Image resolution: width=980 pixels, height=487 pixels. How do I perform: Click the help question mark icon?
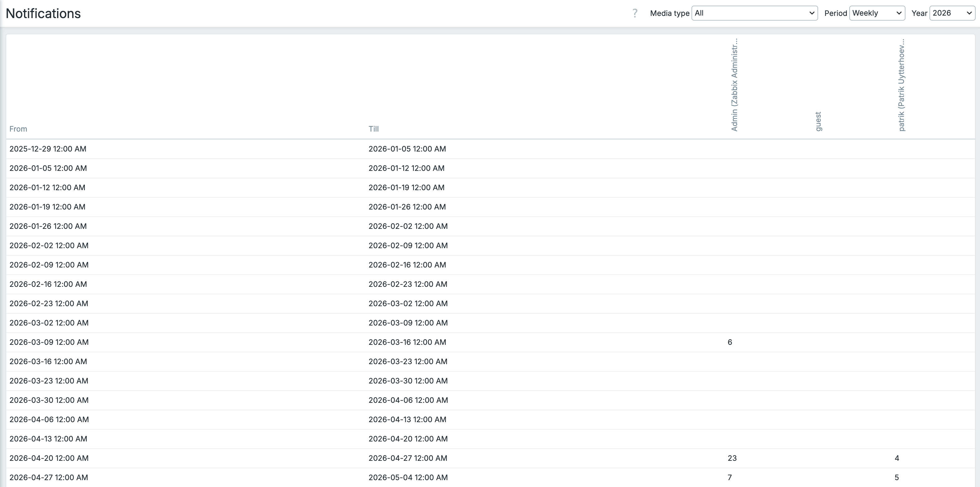pos(634,13)
